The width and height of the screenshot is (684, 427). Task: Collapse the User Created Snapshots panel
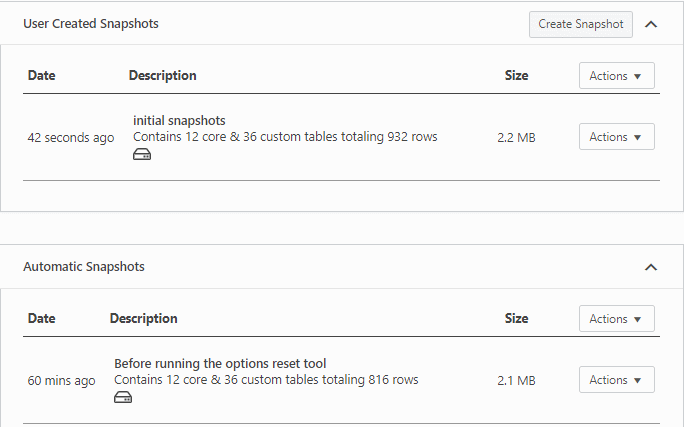(x=651, y=24)
